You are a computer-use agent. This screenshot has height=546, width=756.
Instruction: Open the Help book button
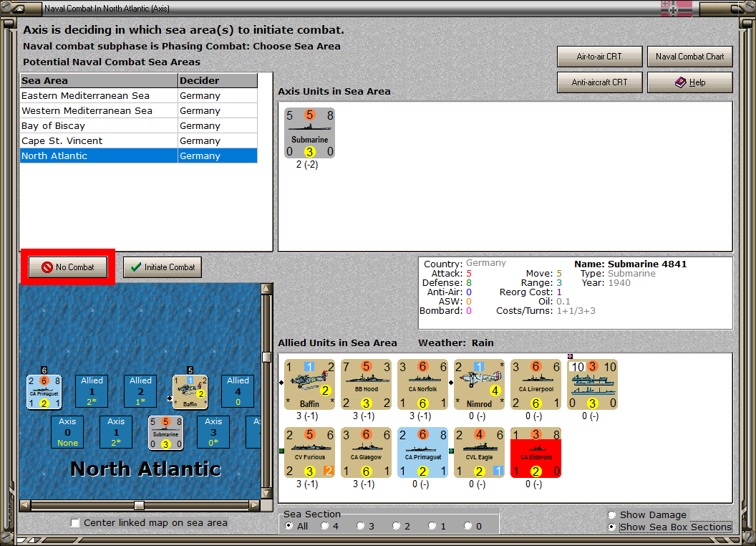click(690, 82)
